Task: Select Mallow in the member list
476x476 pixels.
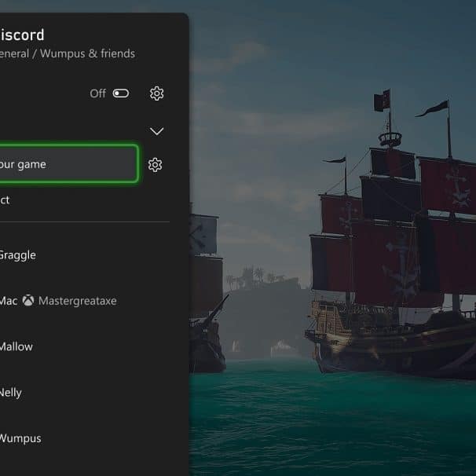Action: (16, 346)
